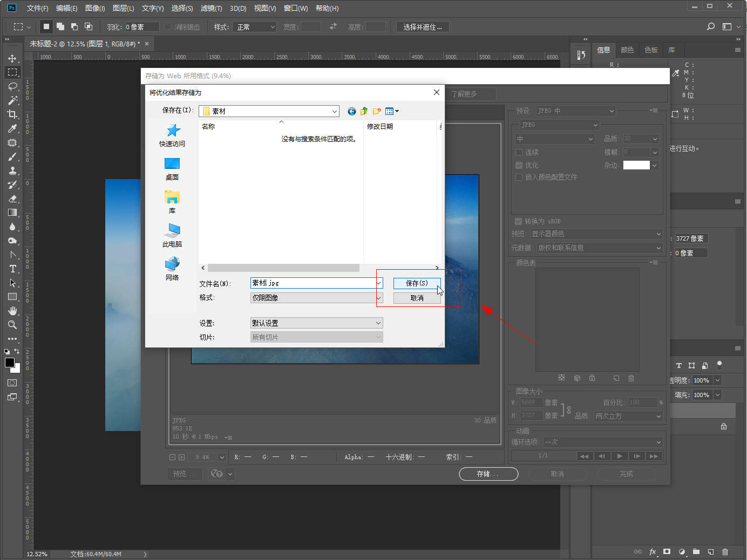Click the 取消 button in save dialog

coord(417,298)
